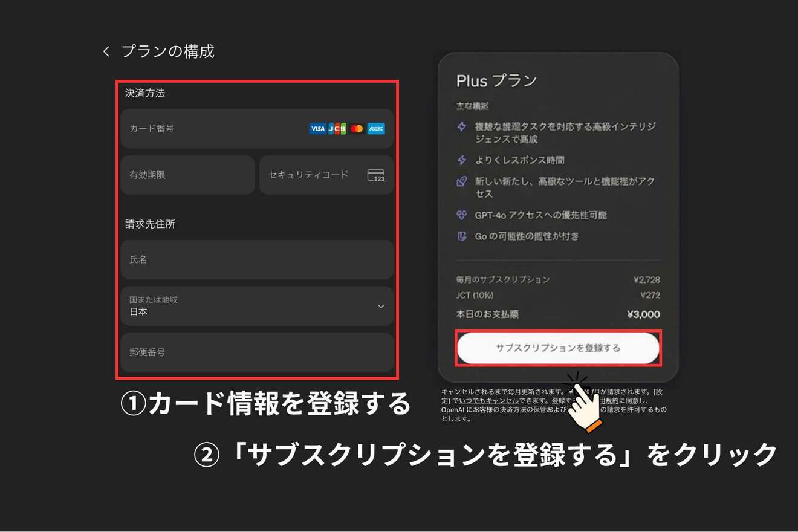Click the American Express card logo
The width and height of the screenshot is (798, 532).
[x=376, y=128]
